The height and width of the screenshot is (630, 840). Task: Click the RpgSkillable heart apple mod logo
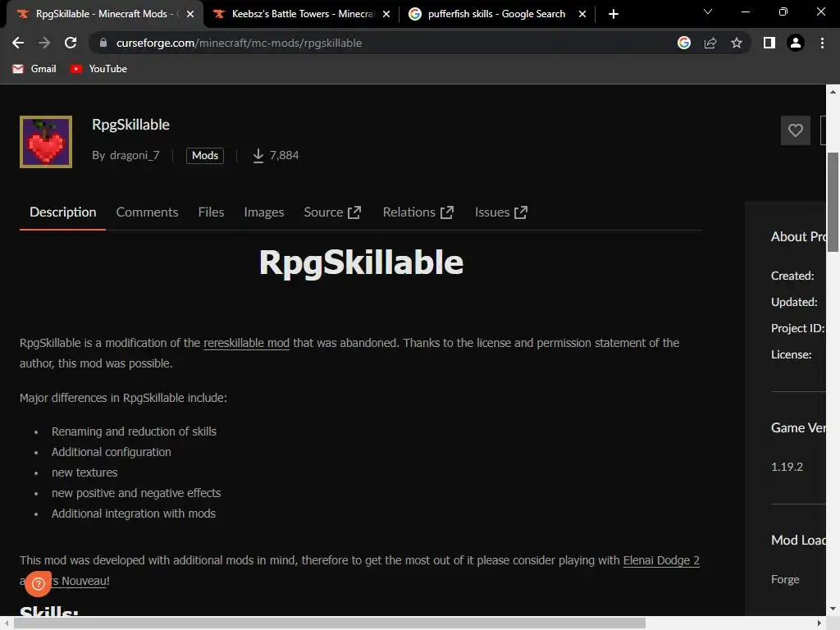pyautogui.click(x=46, y=142)
